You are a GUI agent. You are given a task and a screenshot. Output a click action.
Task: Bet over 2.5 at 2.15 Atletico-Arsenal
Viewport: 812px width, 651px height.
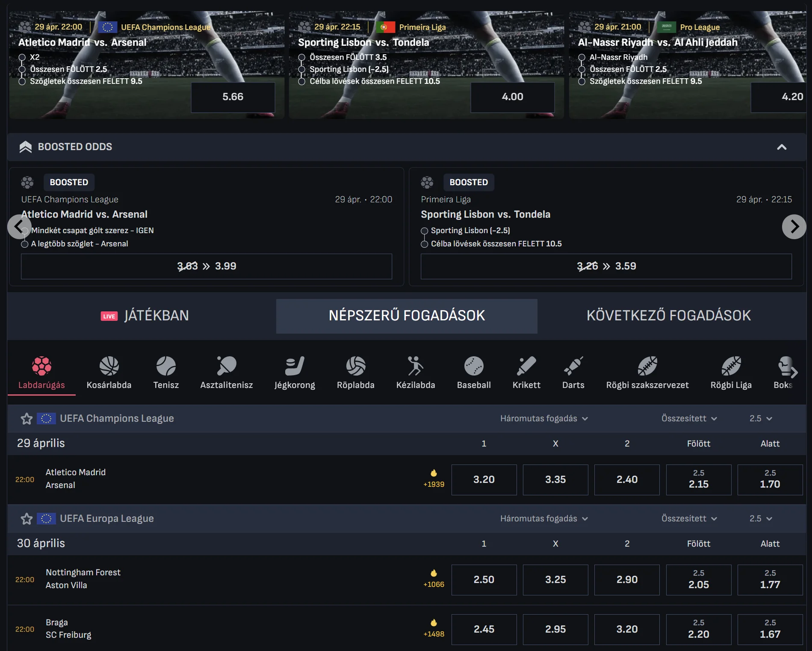click(x=699, y=479)
